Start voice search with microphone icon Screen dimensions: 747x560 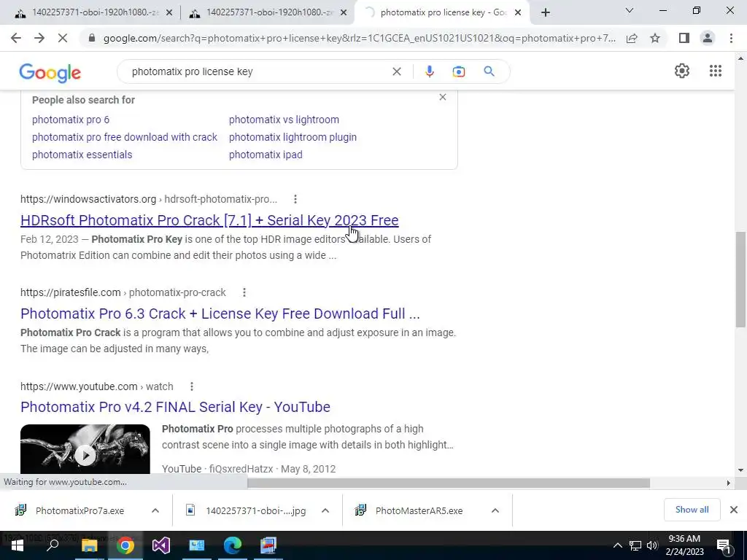429,71
